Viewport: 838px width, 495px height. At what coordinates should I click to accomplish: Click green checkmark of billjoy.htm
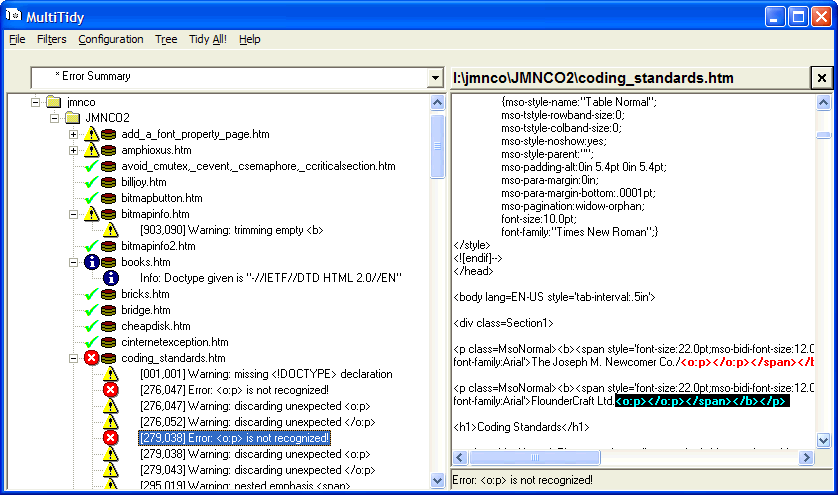[x=91, y=182]
